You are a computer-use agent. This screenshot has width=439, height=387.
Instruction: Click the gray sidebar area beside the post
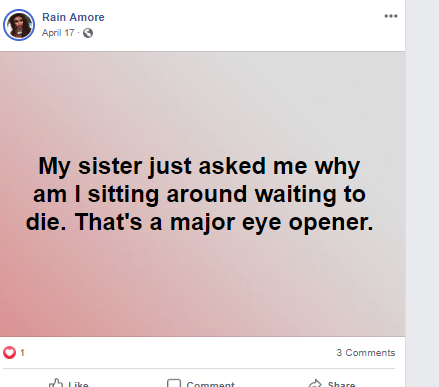tap(422, 193)
